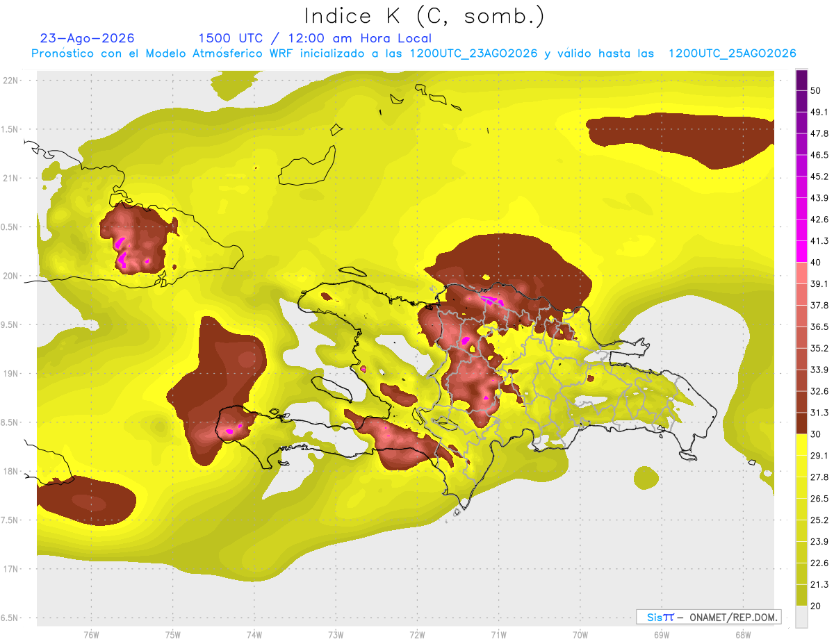Click the colorbar label "27.8"
The height and width of the screenshot is (644, 834).
(820, 477)
